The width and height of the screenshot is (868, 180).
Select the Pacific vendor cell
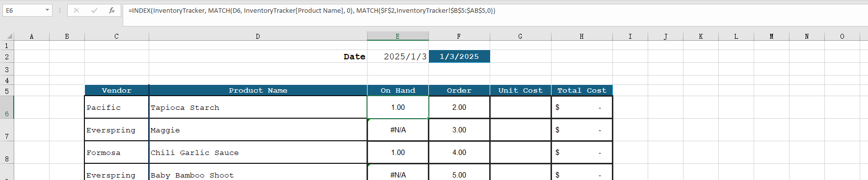(116, 107)
